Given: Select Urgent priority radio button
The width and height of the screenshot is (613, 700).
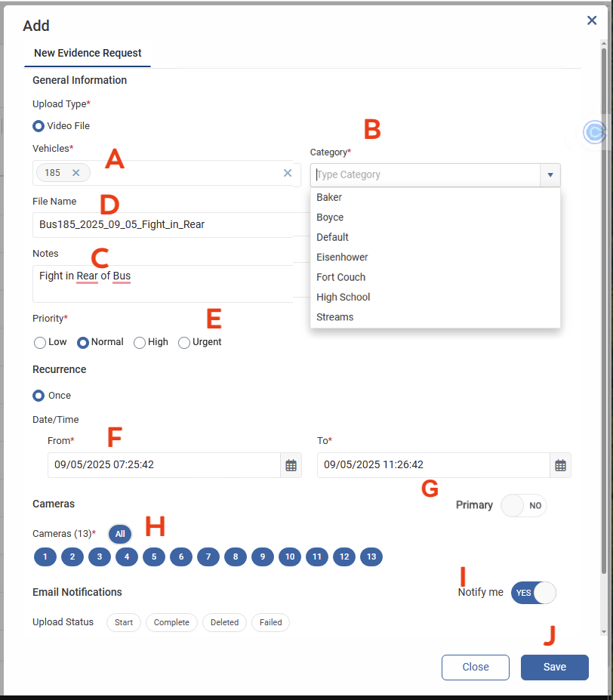Looking at the screenshot, I should tap(184, 343).
